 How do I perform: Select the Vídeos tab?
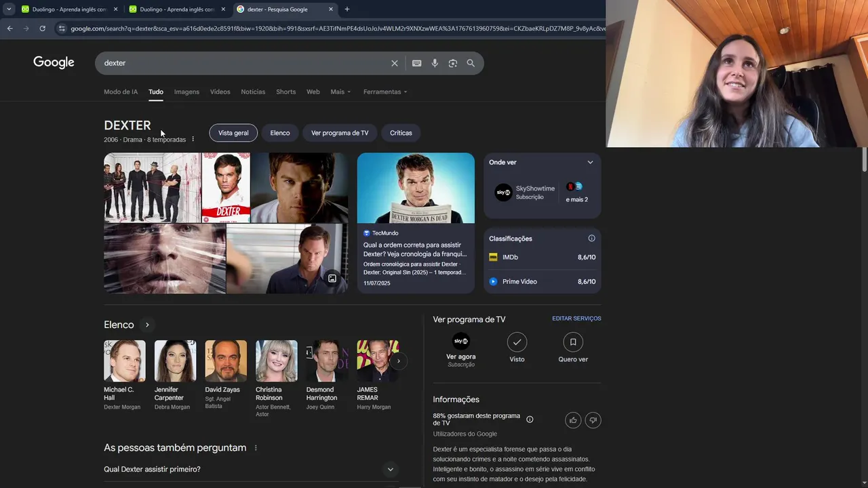pyautogui.click(x=220, y=91)
